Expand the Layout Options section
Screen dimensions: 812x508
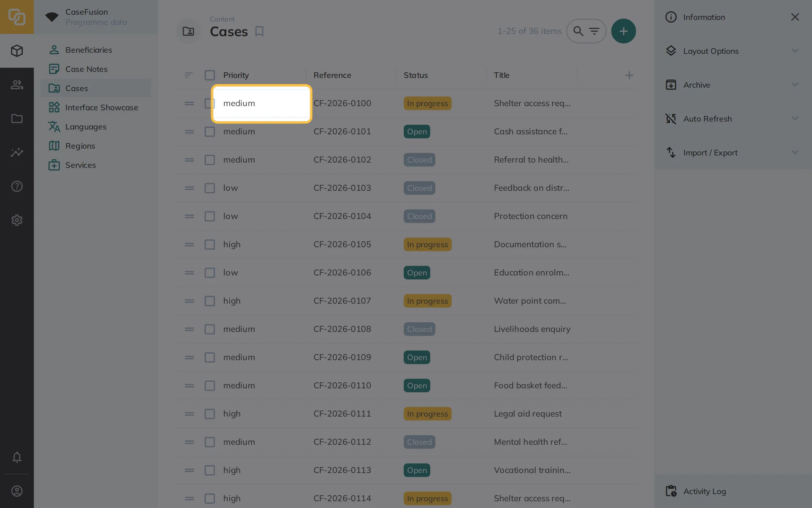coord(733,51)
